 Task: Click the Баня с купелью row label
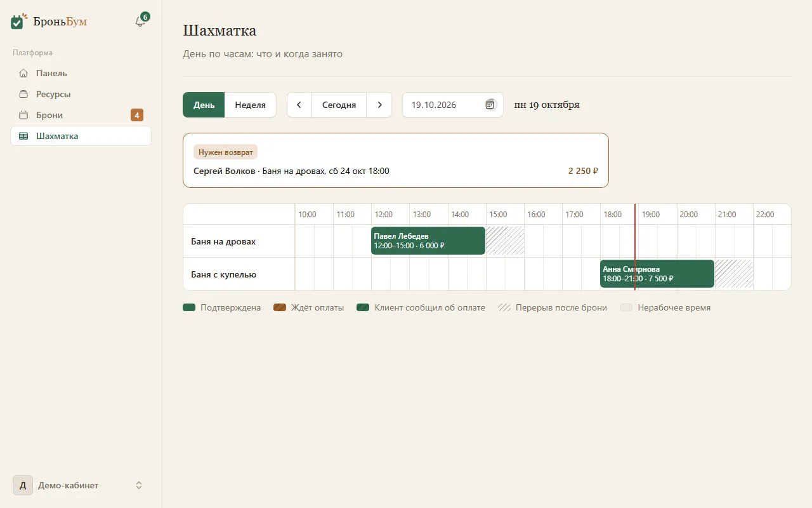223,274
